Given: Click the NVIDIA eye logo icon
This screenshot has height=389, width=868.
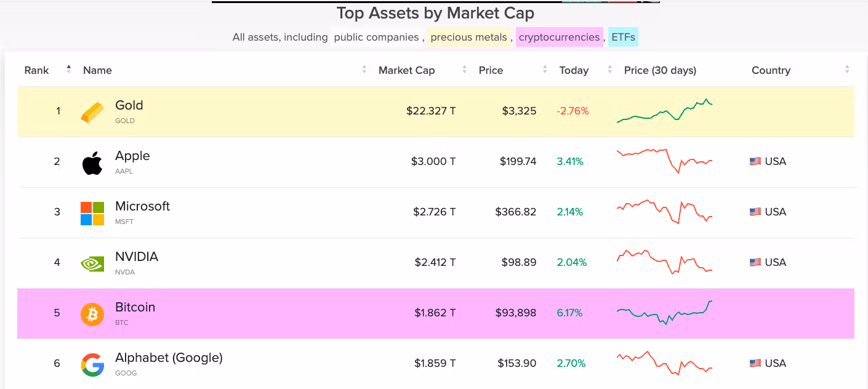Looking at the screenshot, I should pyautogui.click(x=92, y=263).
